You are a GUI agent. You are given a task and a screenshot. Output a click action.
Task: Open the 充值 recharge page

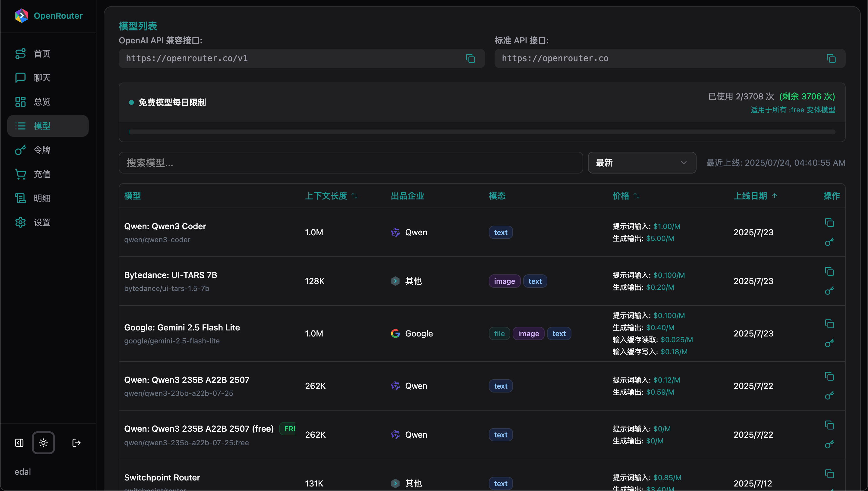coord(48,174)
